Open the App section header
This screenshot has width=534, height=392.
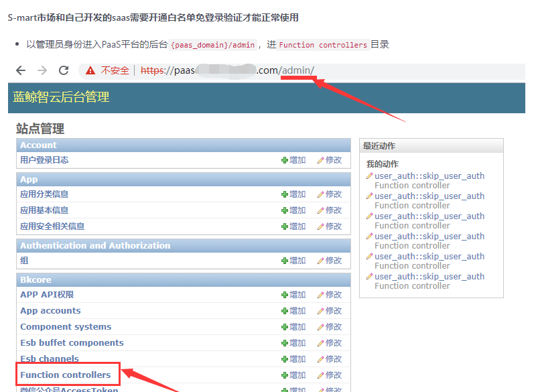[184, 179]
